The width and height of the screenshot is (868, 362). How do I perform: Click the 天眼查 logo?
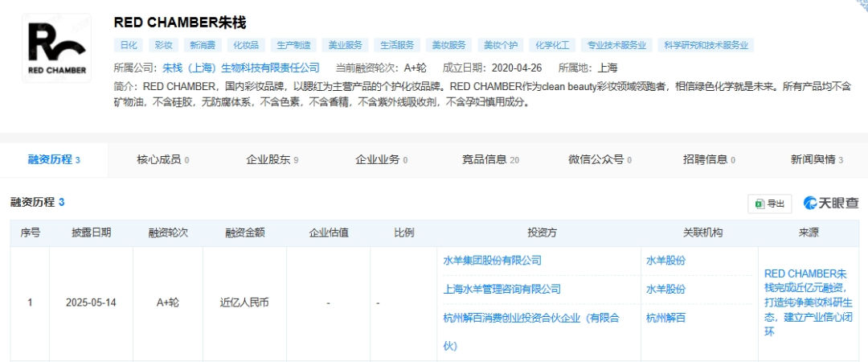click(x=831, y=204)
